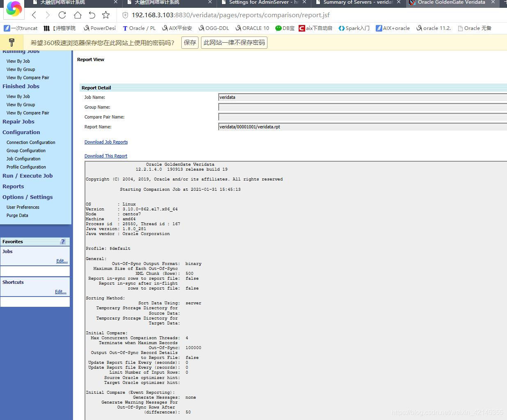Switch to second 天融信网络审计系统 tab
Screen dimensions: 507x420
pyautogui.click(x=157, y=2)
